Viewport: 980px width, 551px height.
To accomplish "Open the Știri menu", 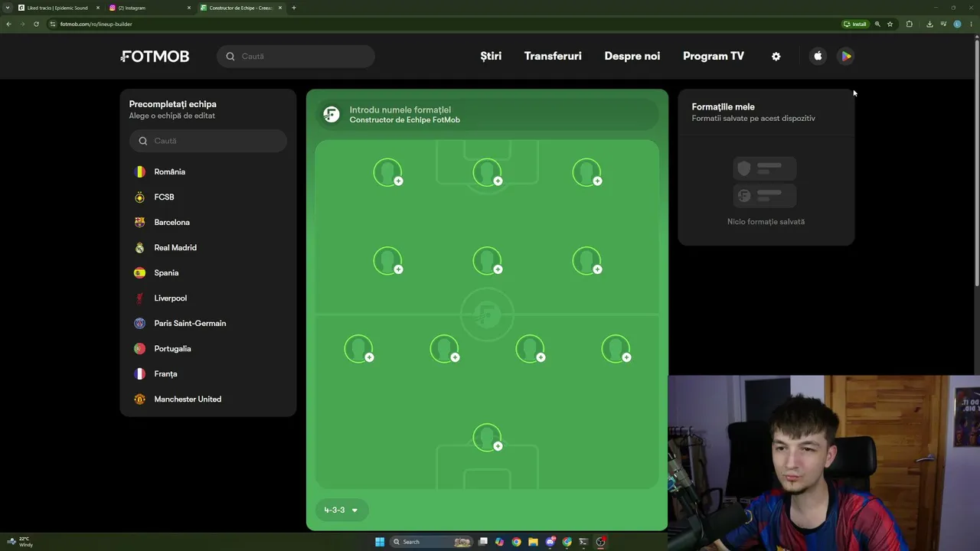I will (491, 56).
